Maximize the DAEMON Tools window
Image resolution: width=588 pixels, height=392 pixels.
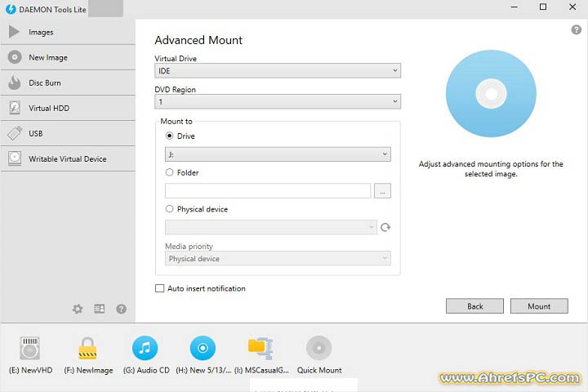coord(542,7)
